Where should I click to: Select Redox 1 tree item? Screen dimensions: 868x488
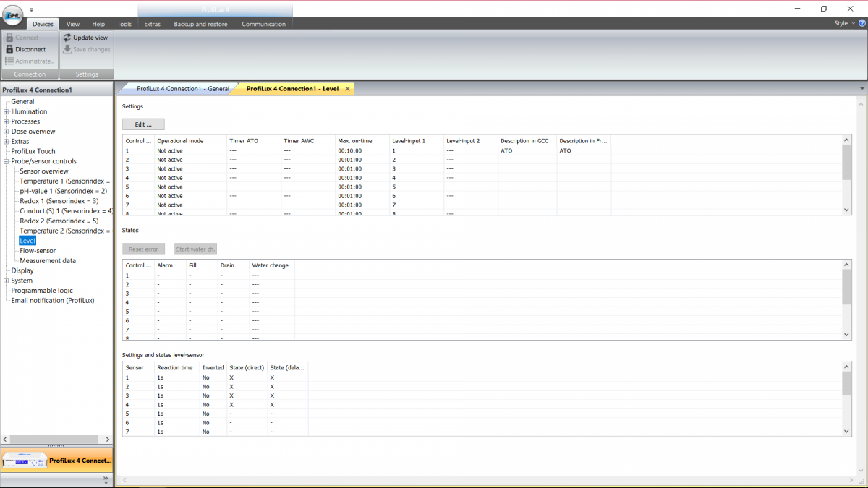pos(59,201)
